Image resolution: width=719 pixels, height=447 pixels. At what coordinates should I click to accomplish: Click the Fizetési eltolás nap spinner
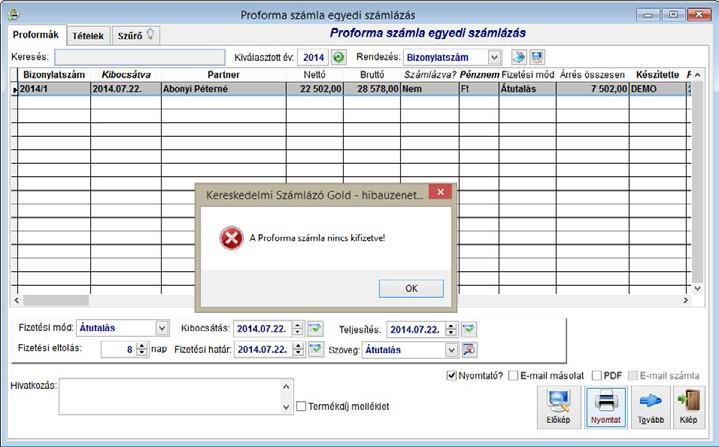coord(142,349)
